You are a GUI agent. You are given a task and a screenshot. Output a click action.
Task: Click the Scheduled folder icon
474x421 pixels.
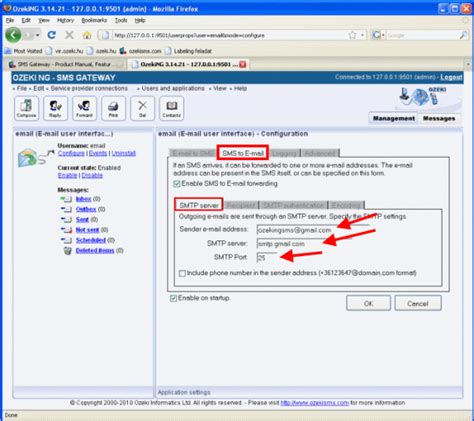pyautogui.click(x=66, y=240)
